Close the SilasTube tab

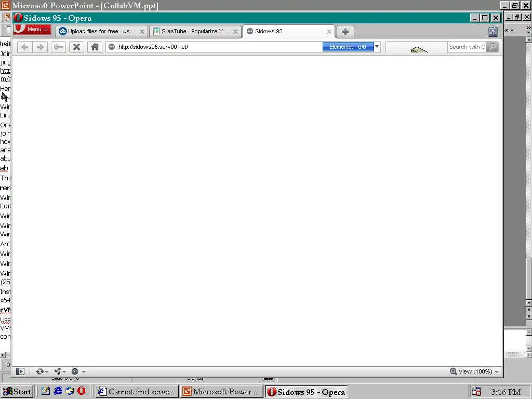click(x=235, y=32)
